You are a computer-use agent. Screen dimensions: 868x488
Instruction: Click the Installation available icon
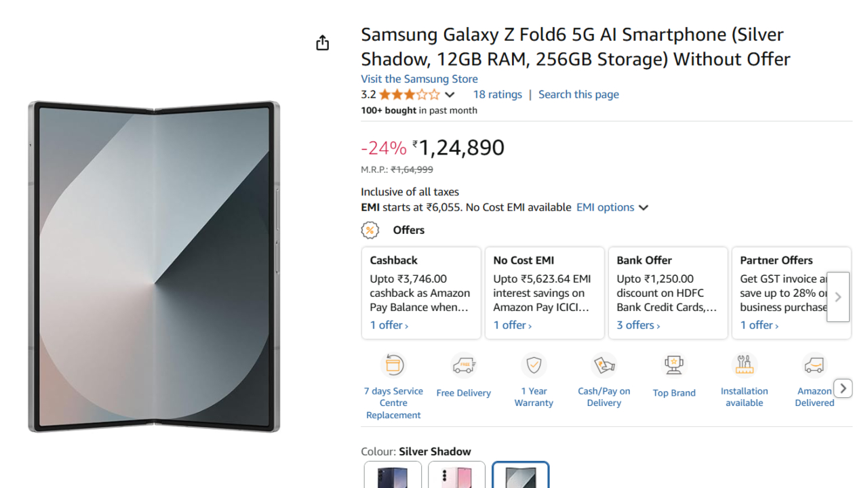(744, 365)
